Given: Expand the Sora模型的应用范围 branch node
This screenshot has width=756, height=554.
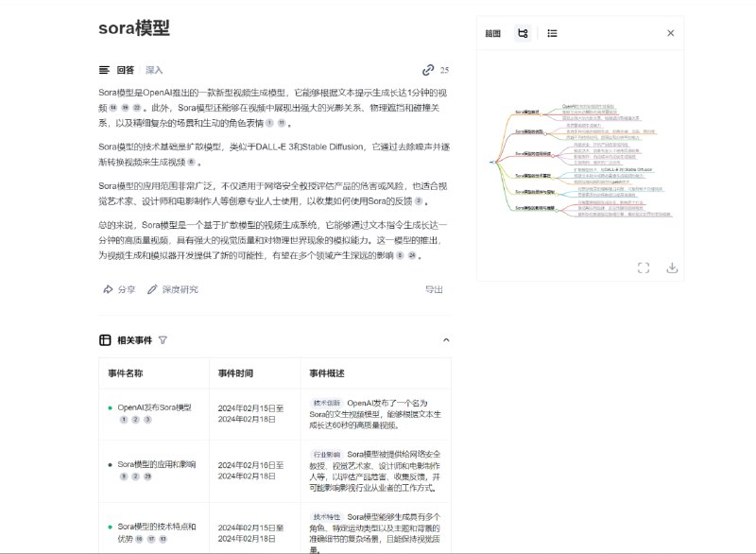Looking at the screenshot, I should 553,156.
